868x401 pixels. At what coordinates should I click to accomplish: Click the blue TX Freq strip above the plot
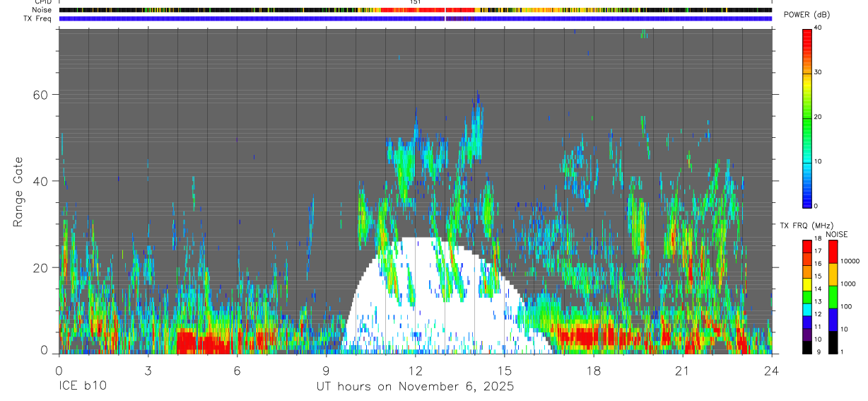[x=416, y=18]
